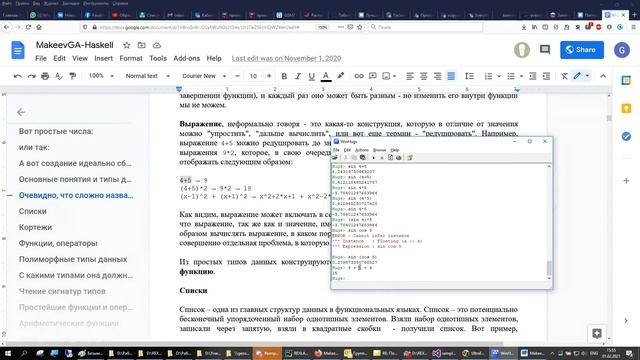Jump to outline heading Чтение сигнатур типов
The image size is (640, 360).
(62, 291)
